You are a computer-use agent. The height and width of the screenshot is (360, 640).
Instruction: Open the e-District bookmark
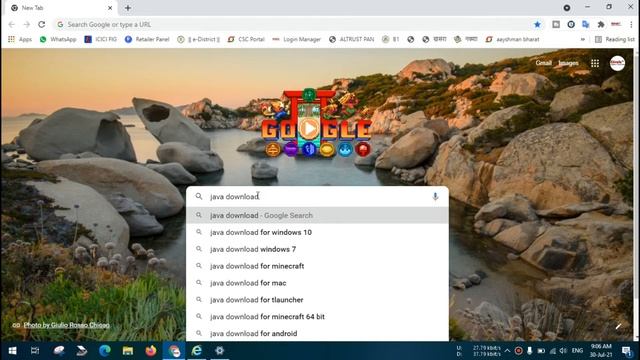tap(199, 39)
